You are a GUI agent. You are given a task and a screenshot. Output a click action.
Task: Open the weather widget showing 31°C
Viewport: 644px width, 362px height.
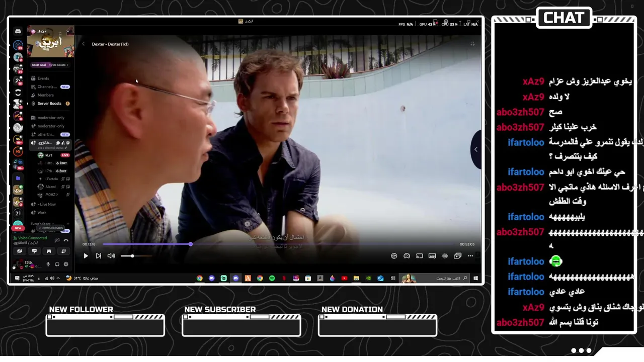[x=82, y=278]
